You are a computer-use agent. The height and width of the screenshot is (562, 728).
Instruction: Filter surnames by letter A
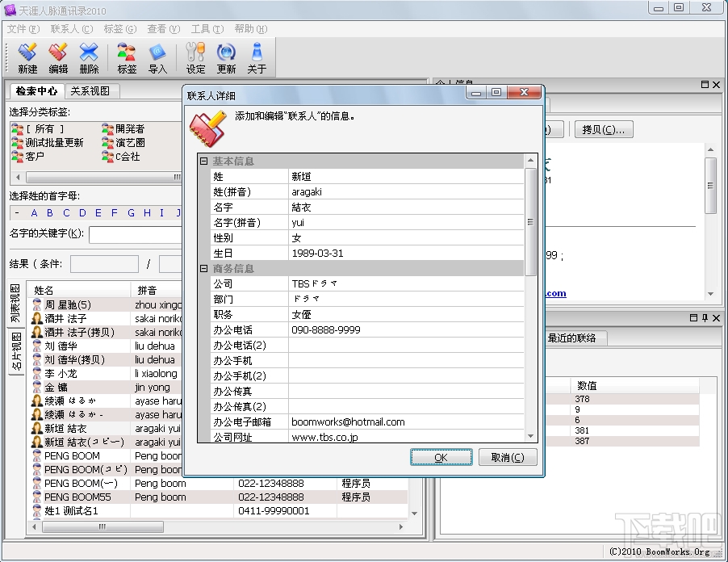coord(34,212)
